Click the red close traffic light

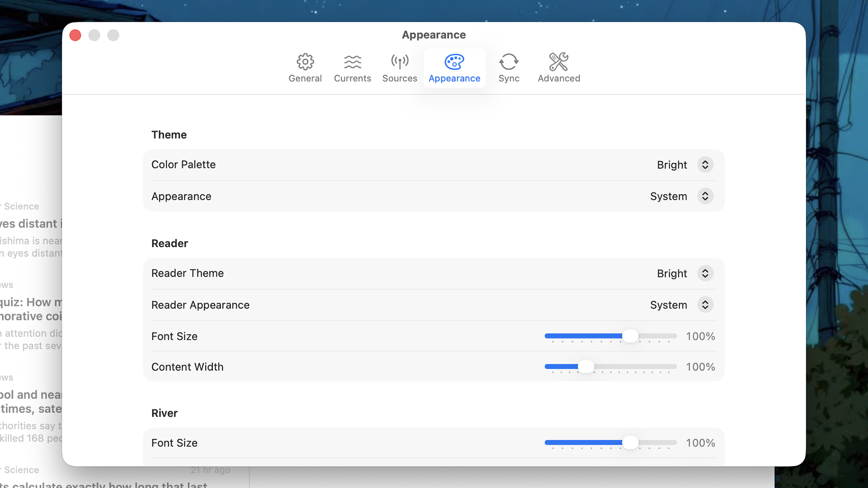(x=75, y=35)
